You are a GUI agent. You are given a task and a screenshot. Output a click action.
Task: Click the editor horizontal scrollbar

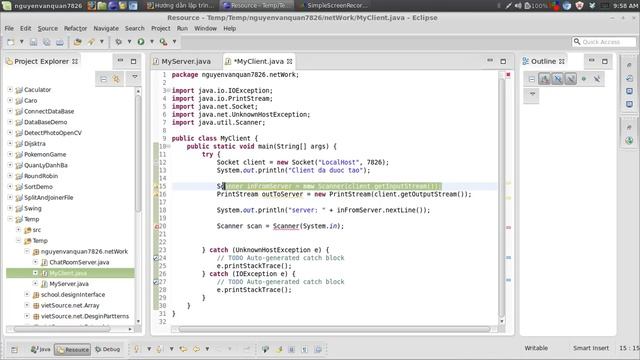click(334, 329)
